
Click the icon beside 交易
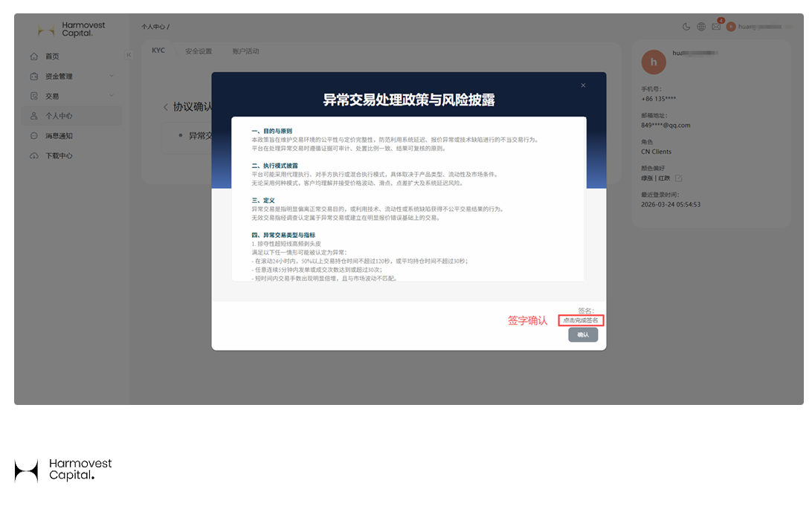34,96
